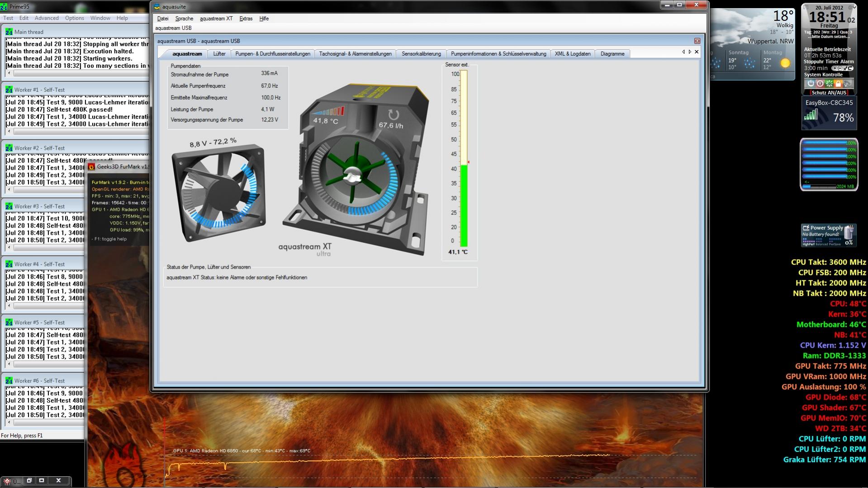
Task: Click the timer plus button
Action: point(835,68)
